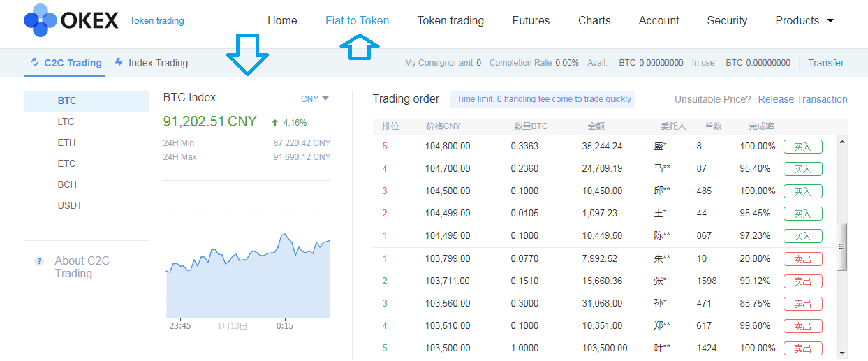Click the amount 31,068.00 cell
The height and width of the screenshot is (361, 868).
click(602, 304)
